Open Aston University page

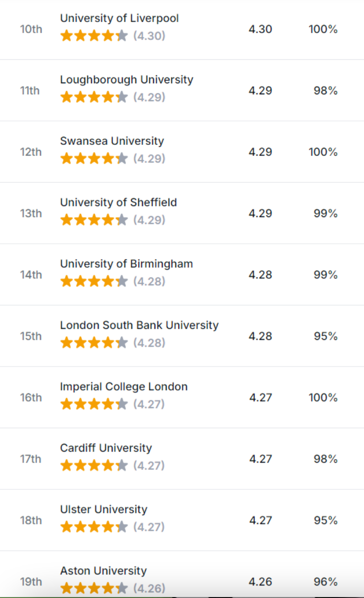[103, 571]
